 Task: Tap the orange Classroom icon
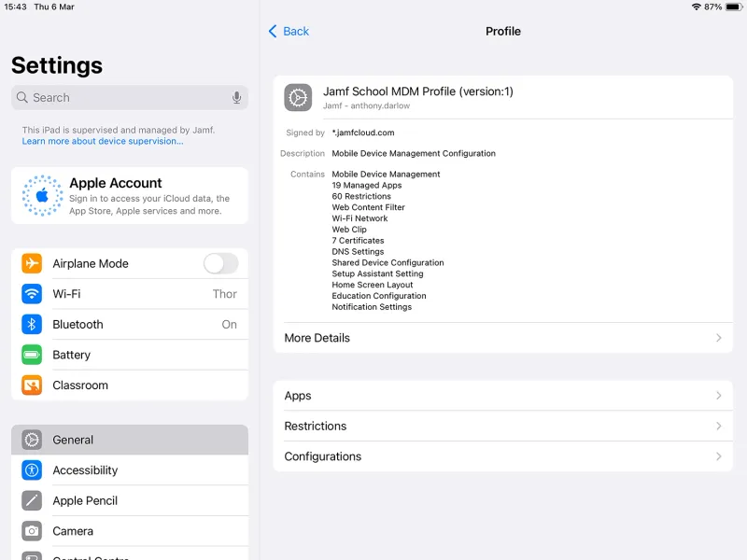point(32,385)
